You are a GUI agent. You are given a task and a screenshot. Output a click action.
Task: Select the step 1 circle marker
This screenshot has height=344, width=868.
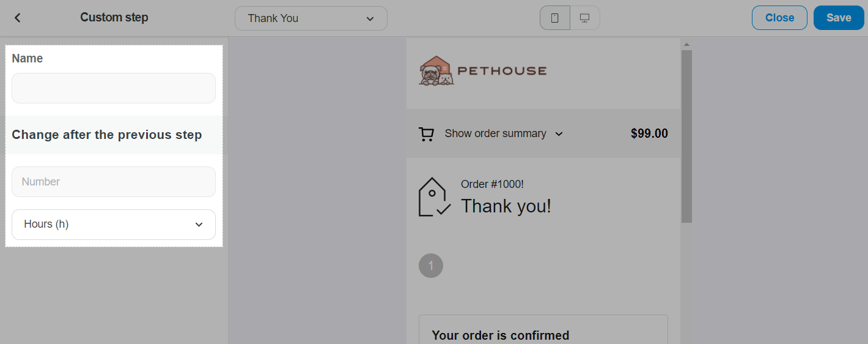point(431,266)
